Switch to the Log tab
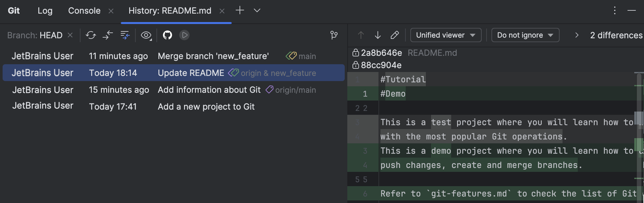This screenshot has width=644, height=203. 45,11
